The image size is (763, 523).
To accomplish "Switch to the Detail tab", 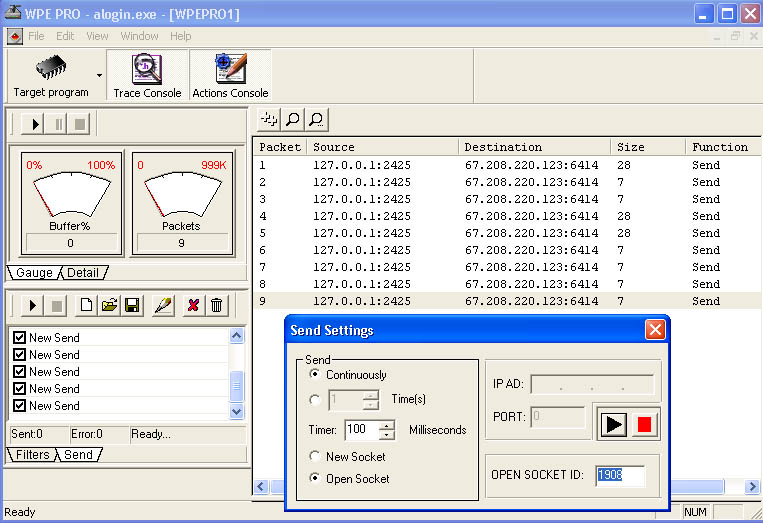I will 83,273.
